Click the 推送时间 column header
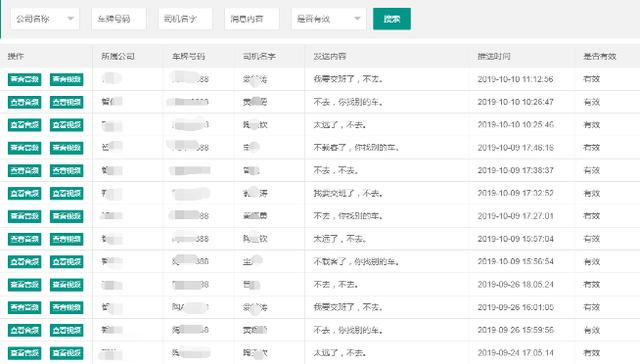Screen dimensions: 640x364 coord(494,56)
